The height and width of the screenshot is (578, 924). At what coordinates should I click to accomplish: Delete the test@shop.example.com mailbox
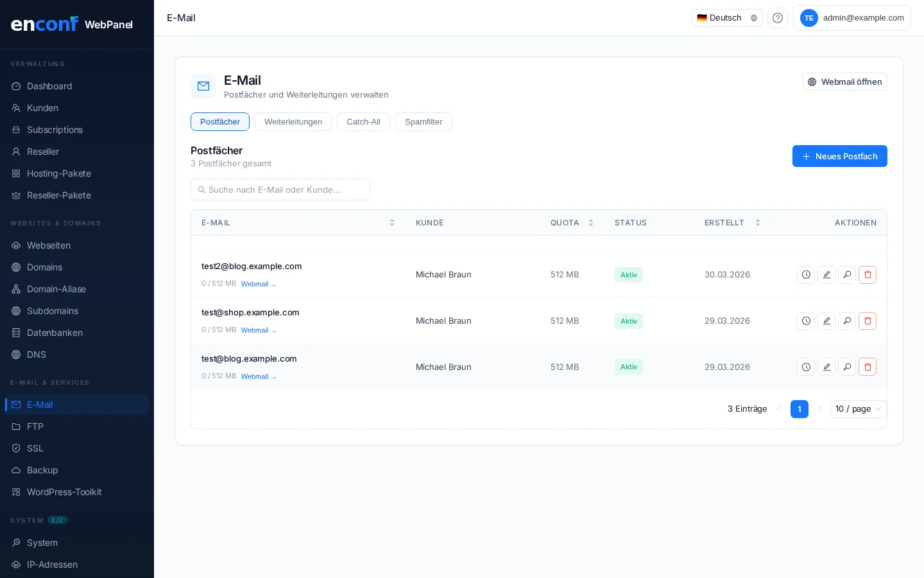click(867, 321)
